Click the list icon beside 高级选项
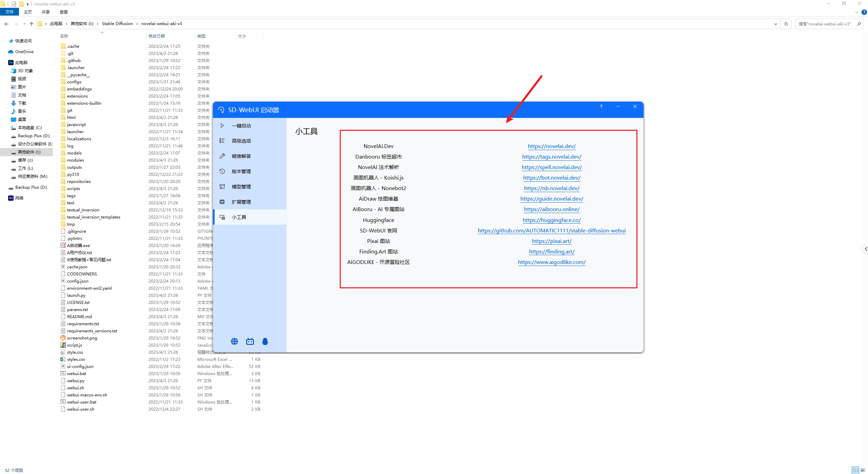The height and width of the screenshot is (474, 868). point(222,141)
